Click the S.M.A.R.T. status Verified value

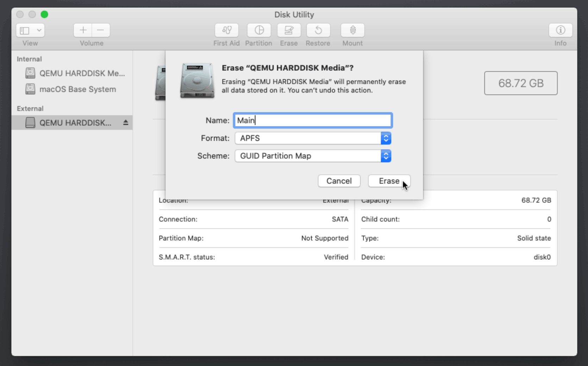336,257
